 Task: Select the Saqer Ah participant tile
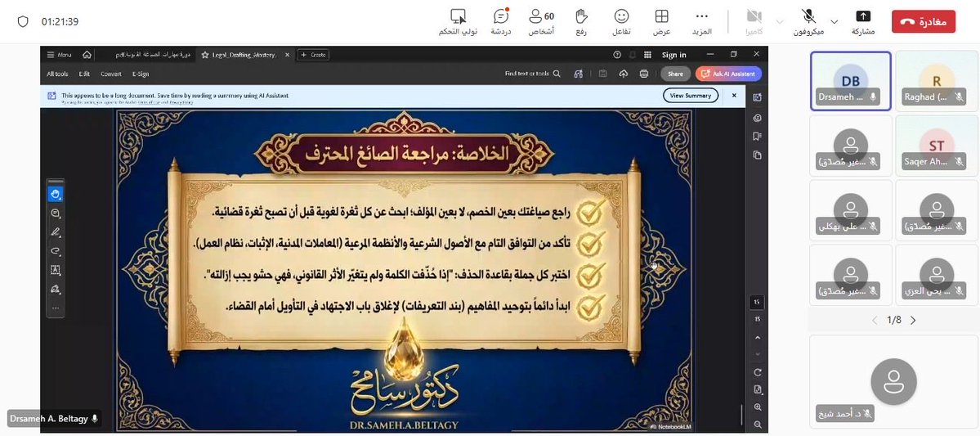tap(936, 146)
